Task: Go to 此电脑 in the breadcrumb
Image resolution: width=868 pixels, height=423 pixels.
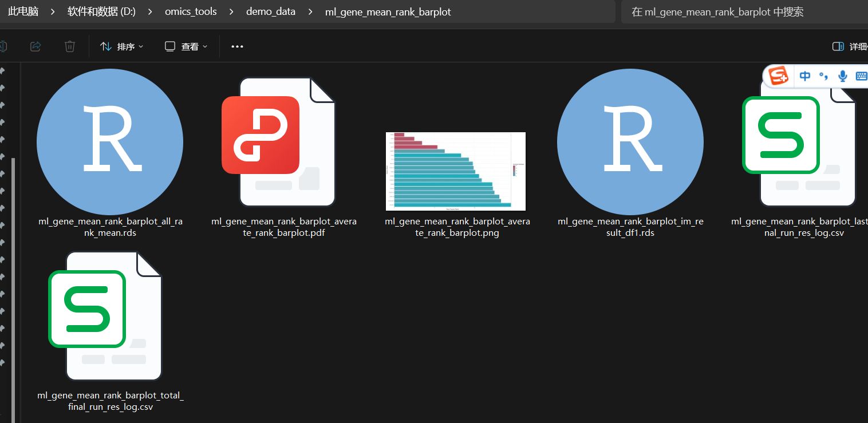Action: pos(23,11)
